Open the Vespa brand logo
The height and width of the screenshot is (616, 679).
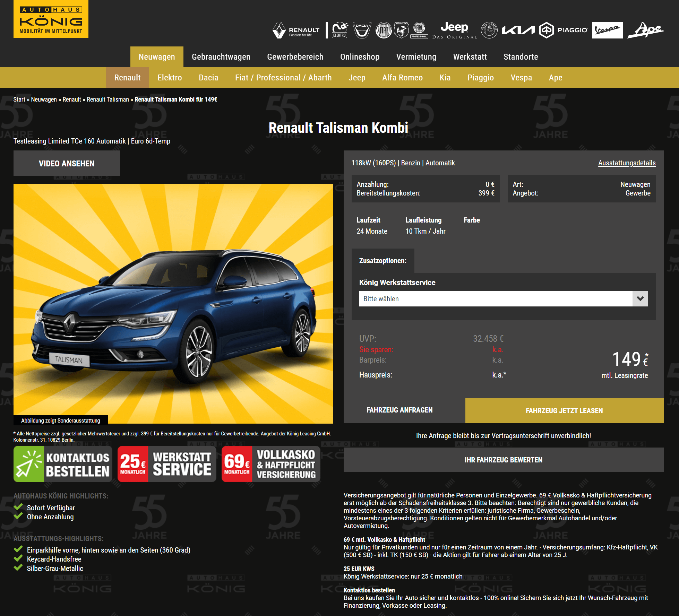(607, 30)
